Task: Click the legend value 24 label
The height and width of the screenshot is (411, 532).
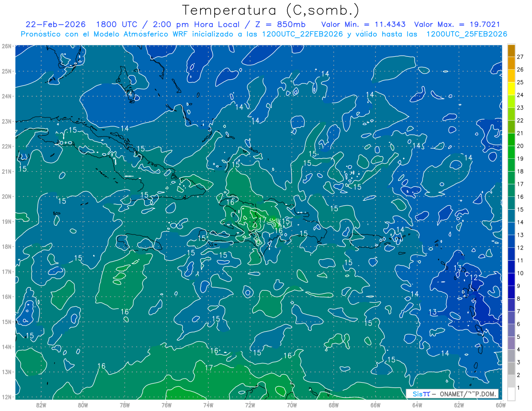Action: point(520,95)
